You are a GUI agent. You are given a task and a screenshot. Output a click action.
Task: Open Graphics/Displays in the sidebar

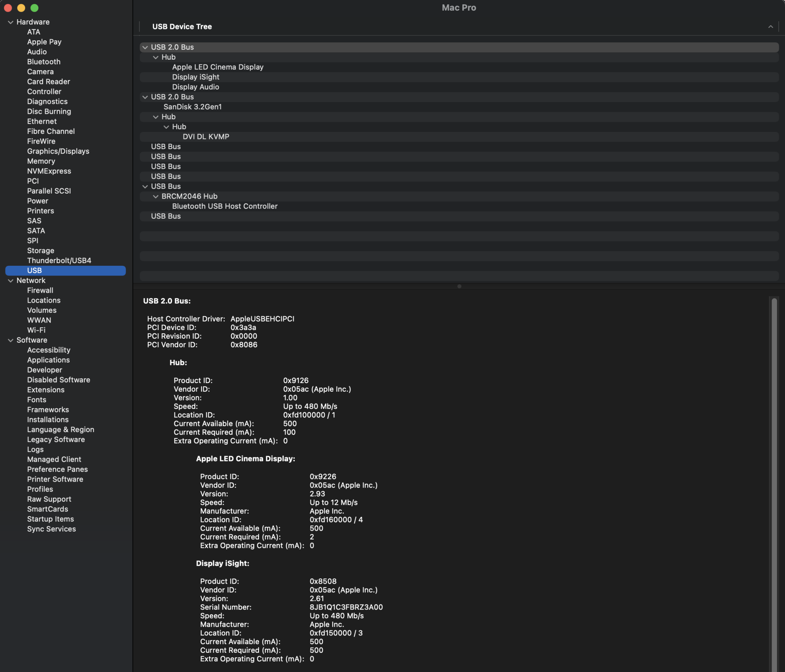tap(58, 151)
